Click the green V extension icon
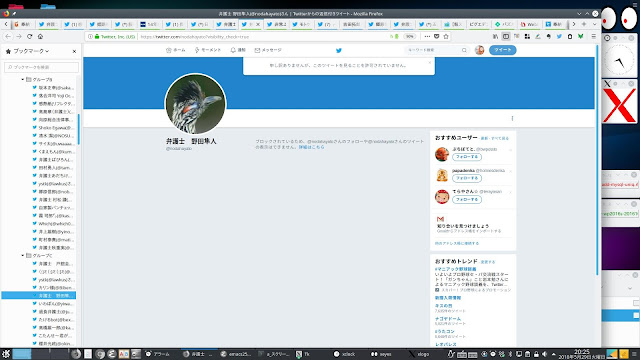Image resolution: width=640 pixels, height=360 pixels. point(580,36)
